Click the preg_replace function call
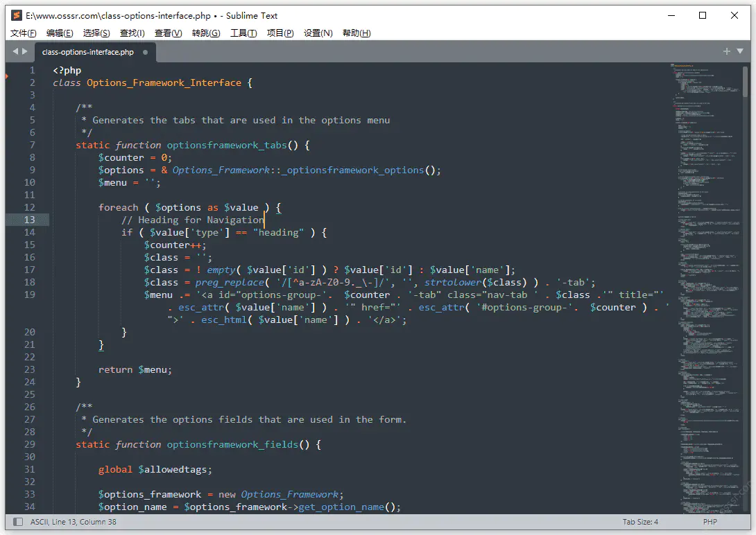The width and height of the screenshot is (756, 535). tap(230, 282)
